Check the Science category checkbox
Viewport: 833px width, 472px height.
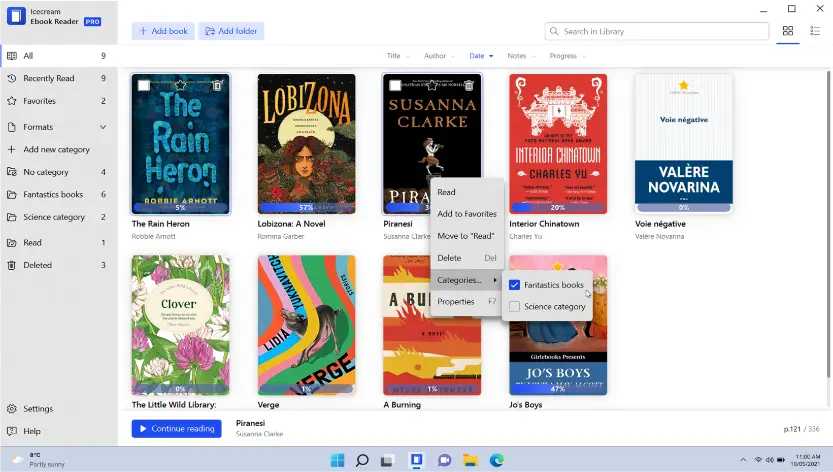click(x=514, y=307)
